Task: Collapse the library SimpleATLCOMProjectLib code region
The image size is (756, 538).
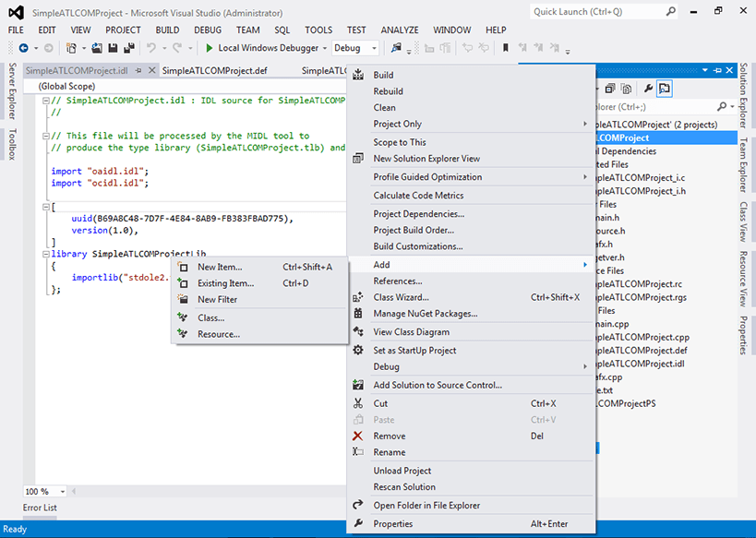Action: coord(44,253)
